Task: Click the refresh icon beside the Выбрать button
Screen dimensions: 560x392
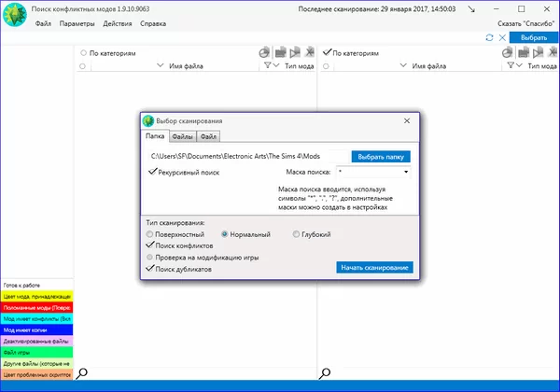Action: (x=490, y=37)
